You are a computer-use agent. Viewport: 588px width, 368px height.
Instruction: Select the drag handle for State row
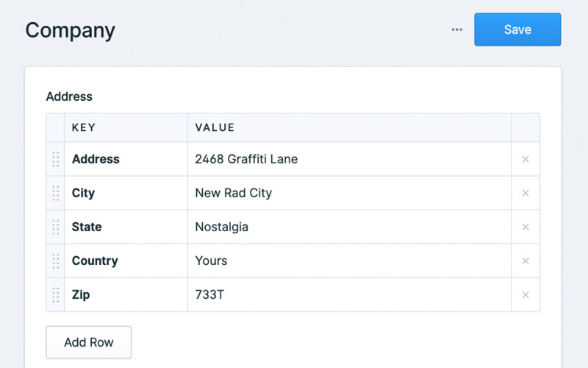tap(55, 227)
